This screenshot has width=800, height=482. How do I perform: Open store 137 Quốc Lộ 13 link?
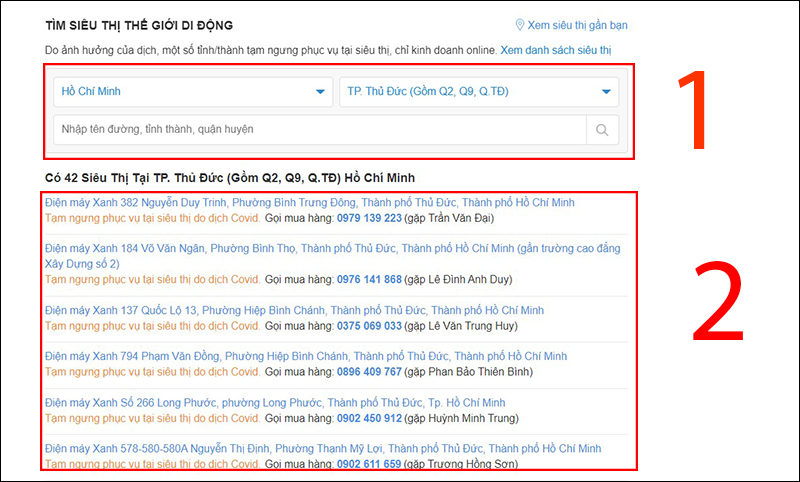[x=294, y=310]
